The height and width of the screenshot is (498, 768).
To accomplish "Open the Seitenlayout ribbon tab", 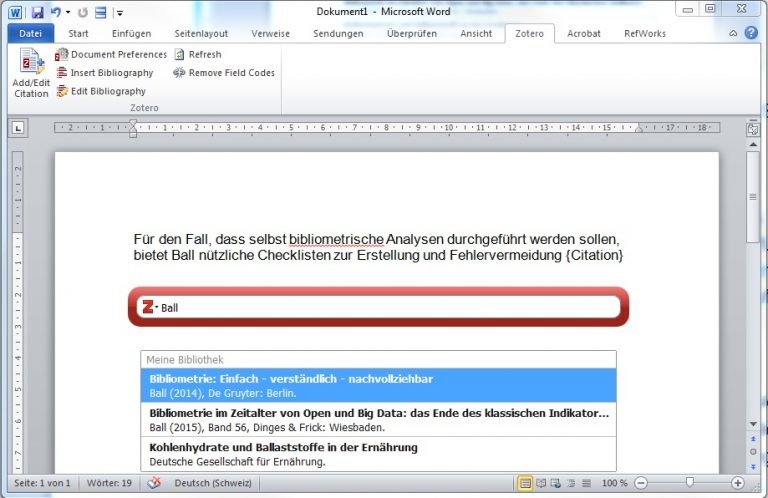I will pyautogui.click(x=201, y=33).
